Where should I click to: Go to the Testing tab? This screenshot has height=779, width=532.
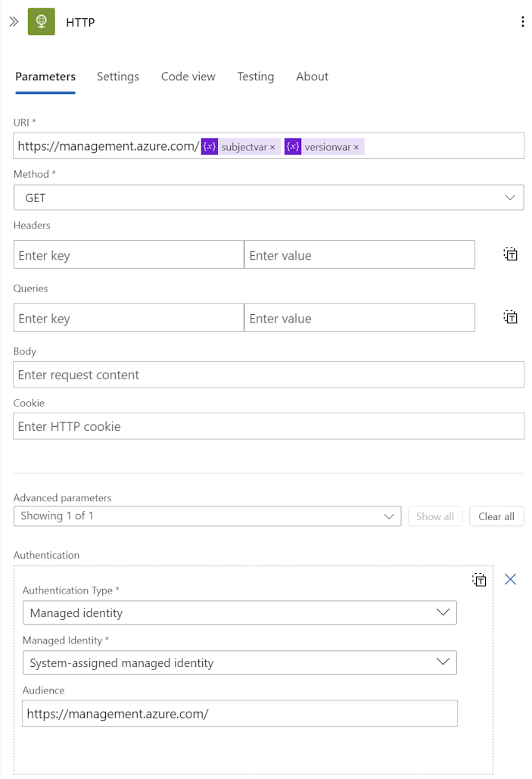255,76
